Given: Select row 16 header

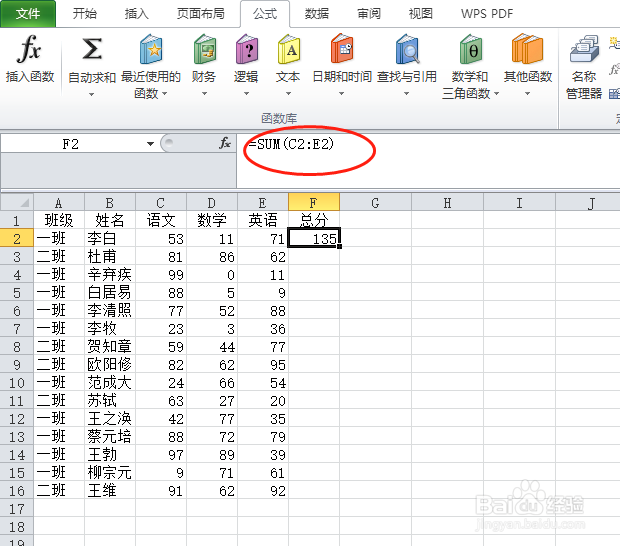Looking at the screenshot, I should 17,491.
